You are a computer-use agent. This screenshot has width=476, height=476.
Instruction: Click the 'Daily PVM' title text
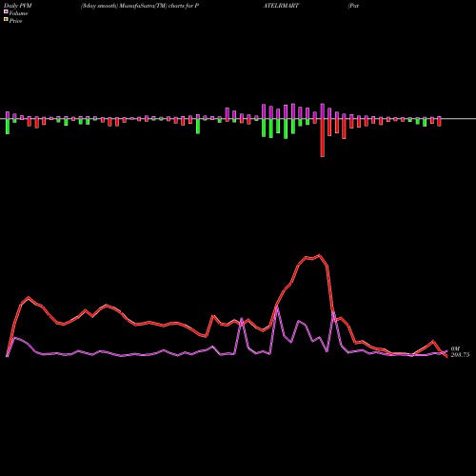click(18, 6)
